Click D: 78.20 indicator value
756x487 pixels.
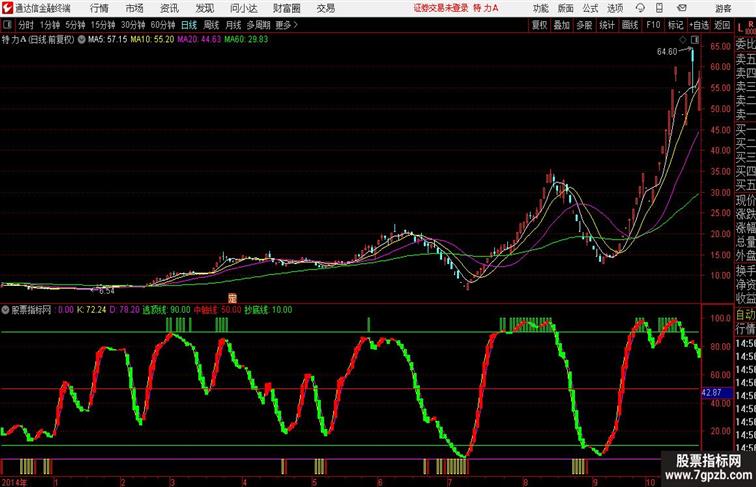pyautogui.click(x=124, y=310)
